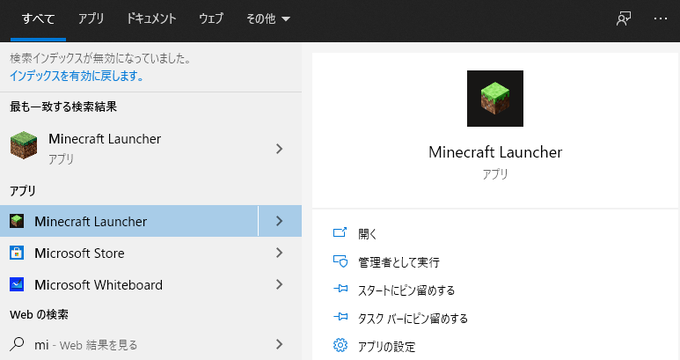Click the gear icon beside アプリの設定
This screenshot has height=360, width=680.
pyautogui.click(x=340, y=345)
